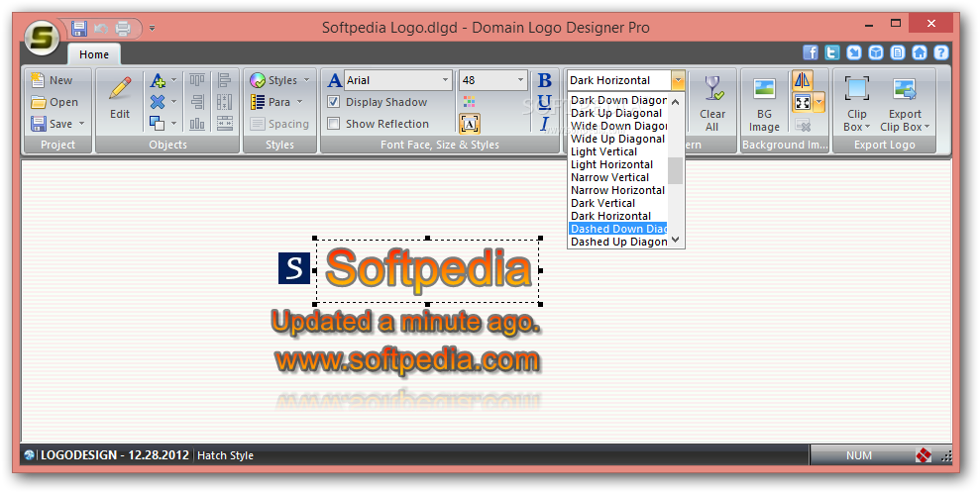The height and width of the screenshot is (493, 980).
Task: Collapse the Dark Horizontal pattern combo arrow
Action: coord(678,80)
